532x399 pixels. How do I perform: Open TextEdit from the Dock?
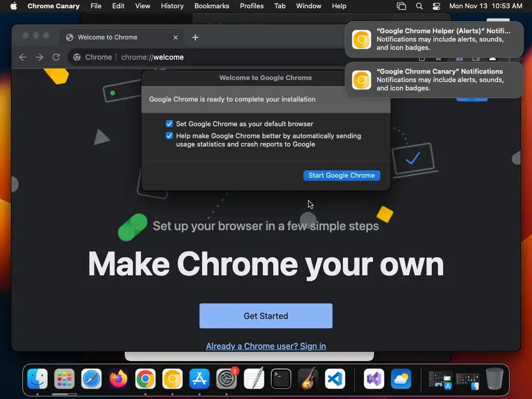(x=254, y=379)
